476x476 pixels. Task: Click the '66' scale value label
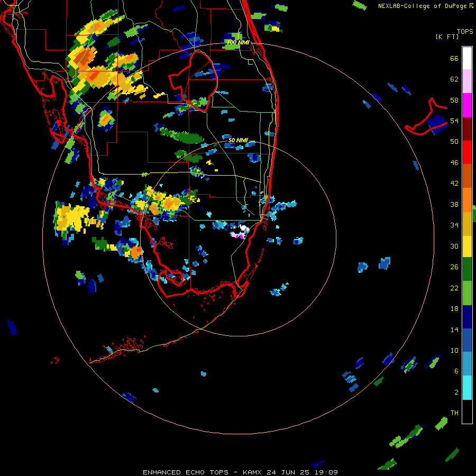[454, 59]
